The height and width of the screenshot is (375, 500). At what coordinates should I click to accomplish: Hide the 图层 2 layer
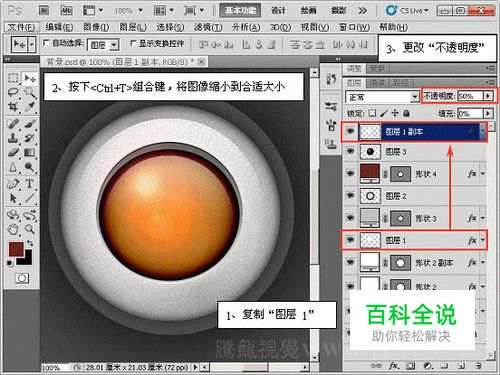tap(350, 195)
